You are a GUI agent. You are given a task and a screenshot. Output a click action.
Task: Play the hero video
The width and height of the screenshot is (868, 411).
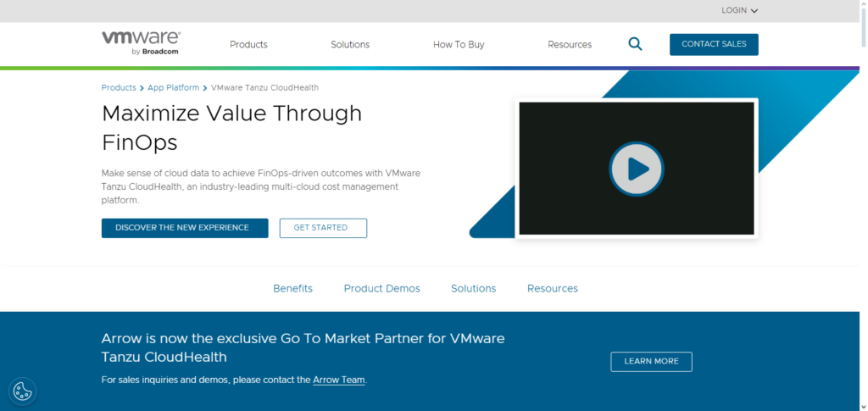[x=636, y=169]
